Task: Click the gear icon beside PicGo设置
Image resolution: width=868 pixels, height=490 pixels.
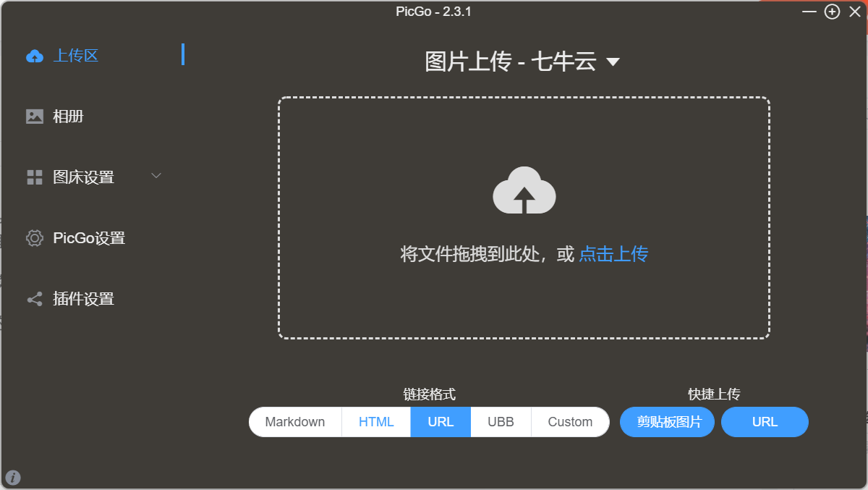Action: click(x=35, y=238)
